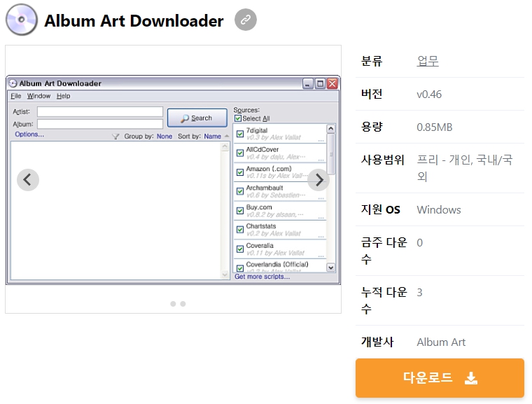The width and height of the screenshot is (532, 404).
Task: Click results pane scroll down arrow
Action: click(x=225, y=274)
